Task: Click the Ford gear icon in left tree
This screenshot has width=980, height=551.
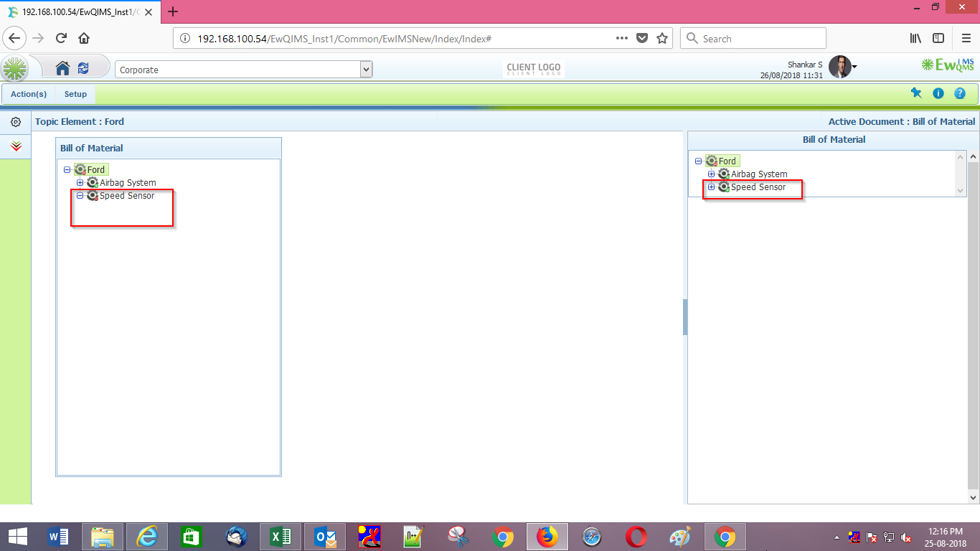Action: pos(80,170)
